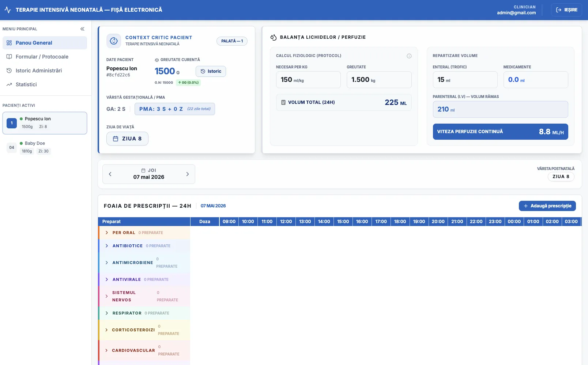Viewport: 588px width, 365px height.
Task: Open weight Istoric button
Action: (211, 71)
